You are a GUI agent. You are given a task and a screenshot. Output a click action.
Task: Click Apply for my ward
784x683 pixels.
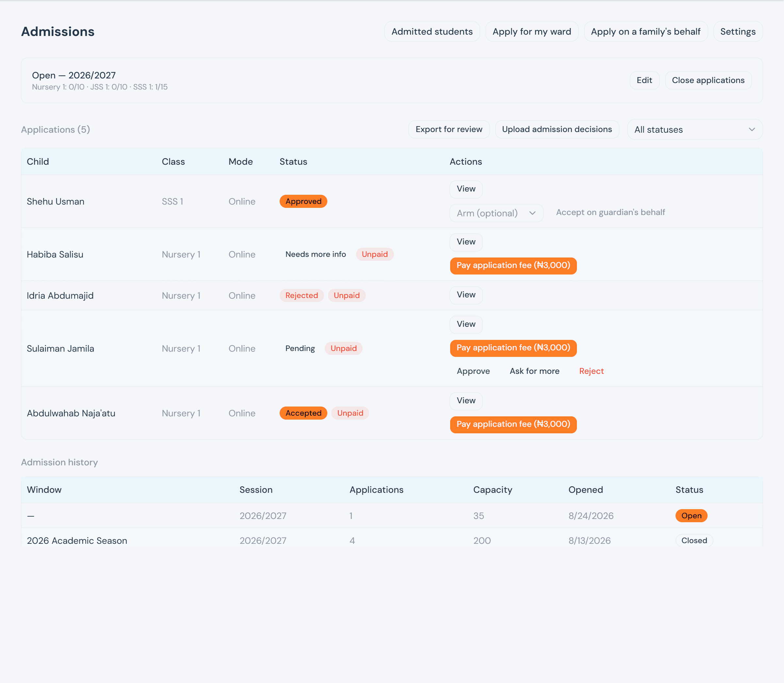(532, 32)
